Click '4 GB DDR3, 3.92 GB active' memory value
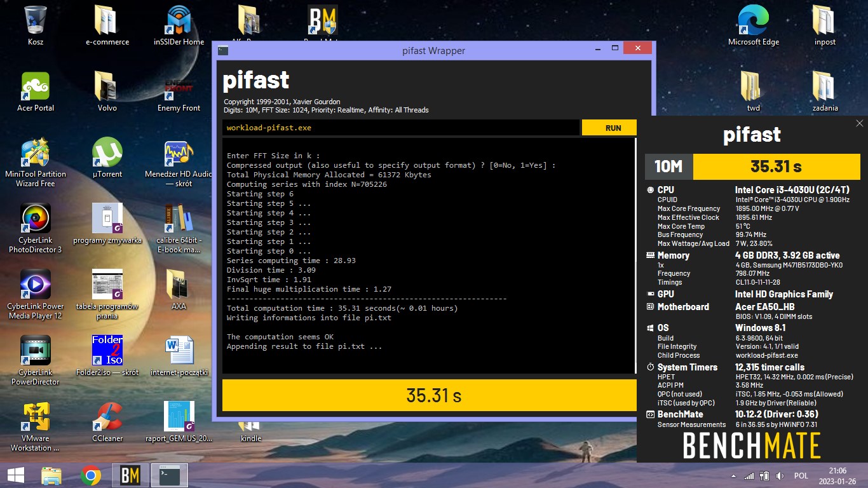The image size is (868, 488). point(789,255)
